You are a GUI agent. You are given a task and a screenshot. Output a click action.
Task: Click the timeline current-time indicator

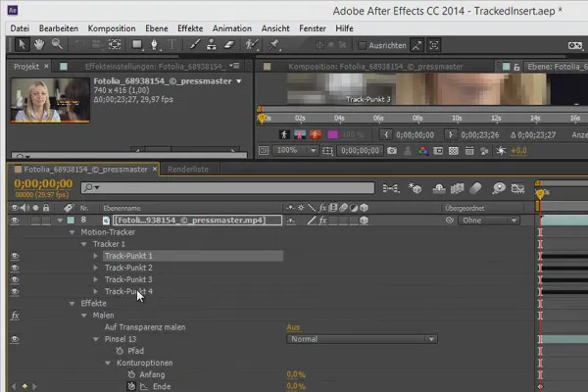[x=540, y=194]
